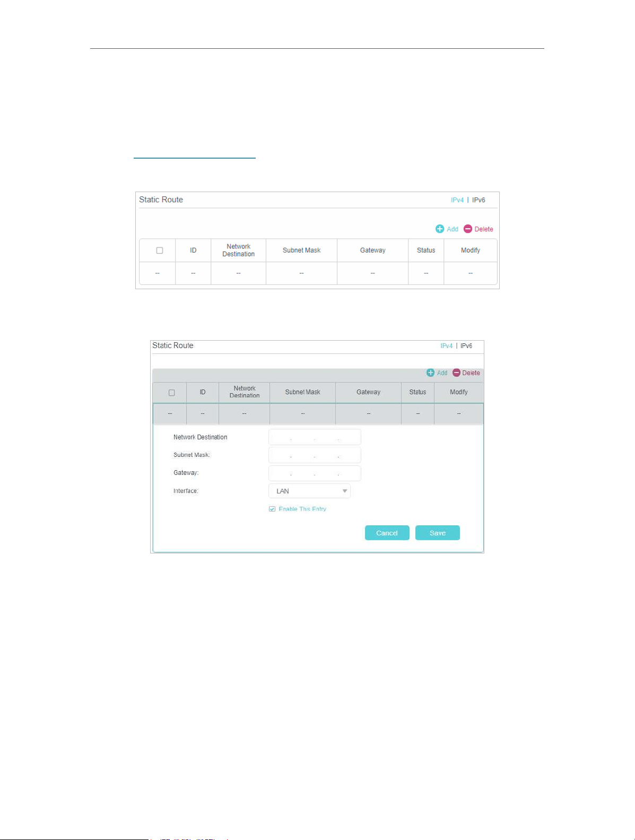This screenshot has width=635, height=840.
Task: Click the Save button
Action: point(438,533)
